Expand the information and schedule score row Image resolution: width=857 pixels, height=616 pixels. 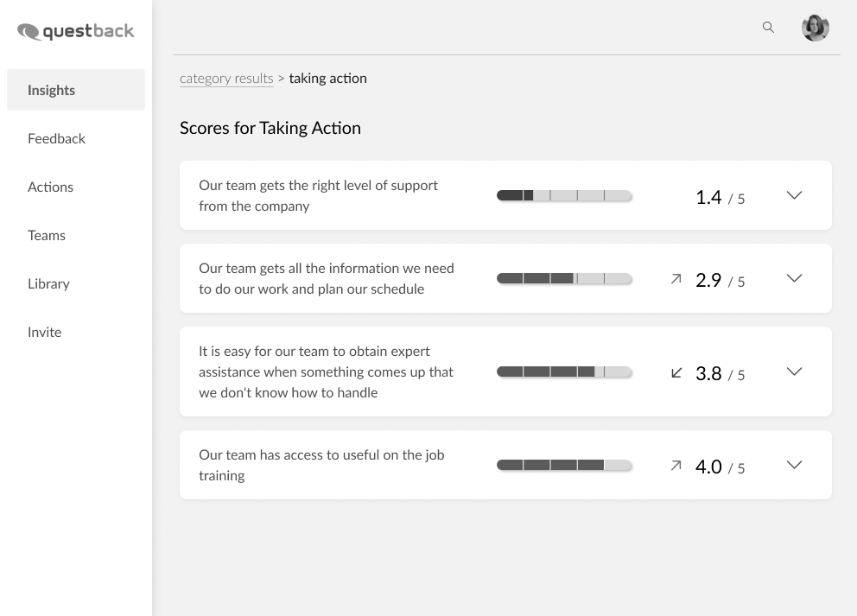(794, 278)
